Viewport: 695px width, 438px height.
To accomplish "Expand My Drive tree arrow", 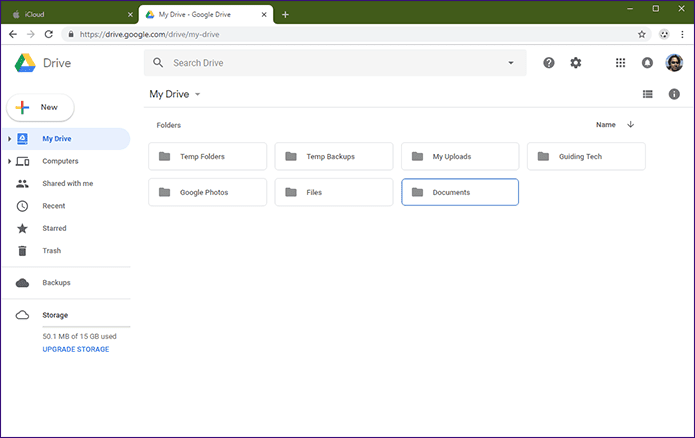I will point(9,139).
